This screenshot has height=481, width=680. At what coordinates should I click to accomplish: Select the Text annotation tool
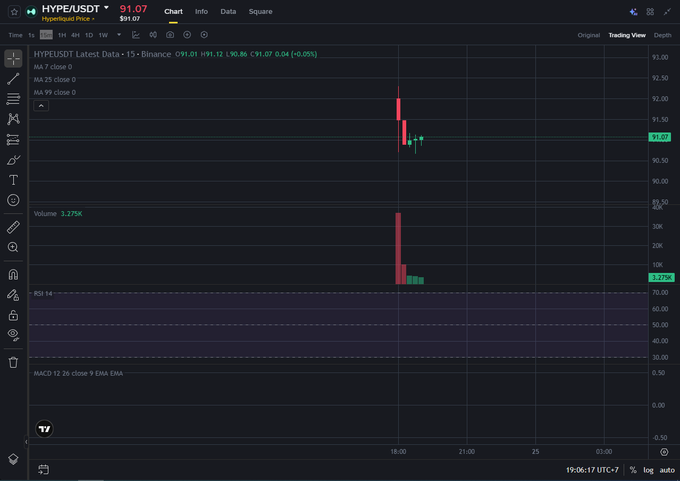[13, 180]
